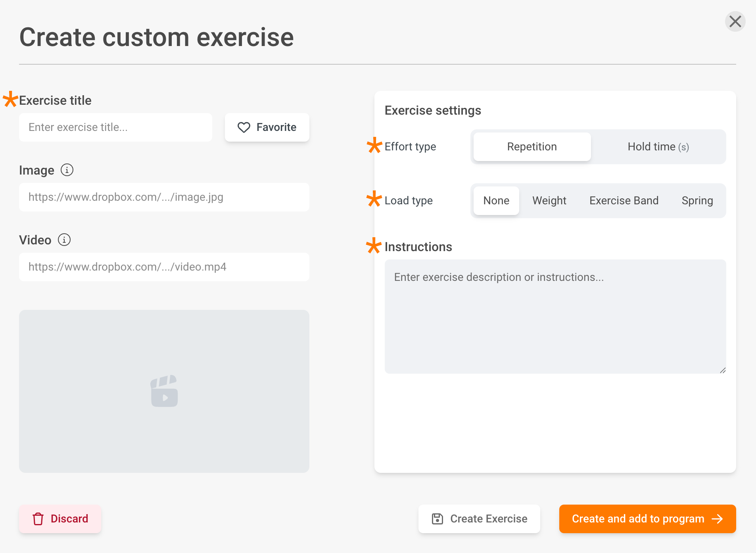
Task: Select Hold time effort type
Action: click(658, 147)
